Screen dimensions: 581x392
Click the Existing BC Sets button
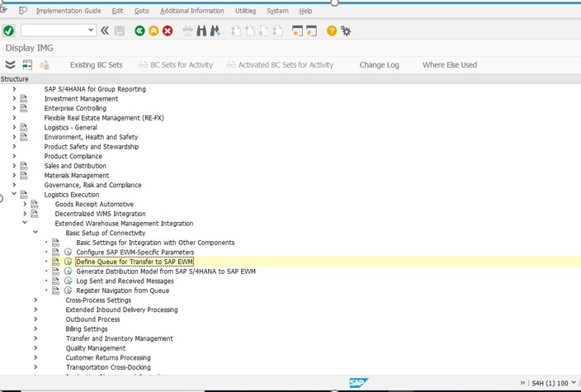tap(97, 65)
